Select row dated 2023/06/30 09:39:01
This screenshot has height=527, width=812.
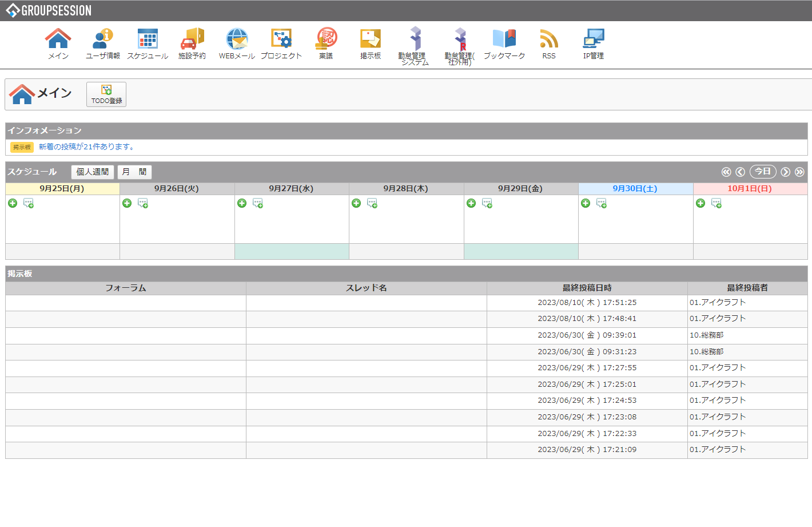407,335
